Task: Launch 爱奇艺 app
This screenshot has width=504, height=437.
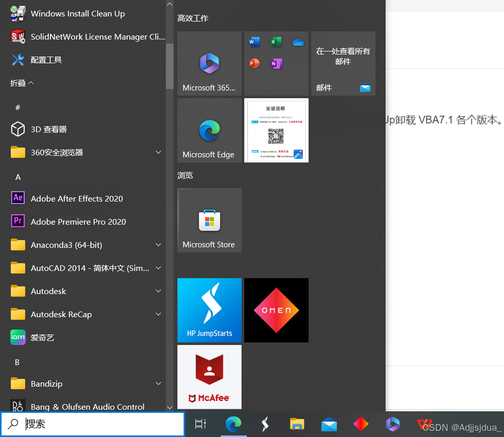Action: coord(83,338)
